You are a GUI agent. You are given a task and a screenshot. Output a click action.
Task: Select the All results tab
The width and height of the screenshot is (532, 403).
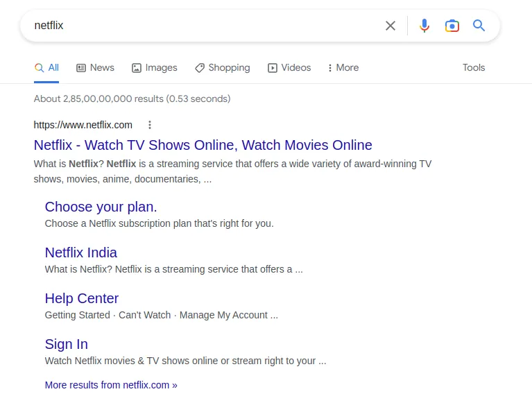click(46, 67)
